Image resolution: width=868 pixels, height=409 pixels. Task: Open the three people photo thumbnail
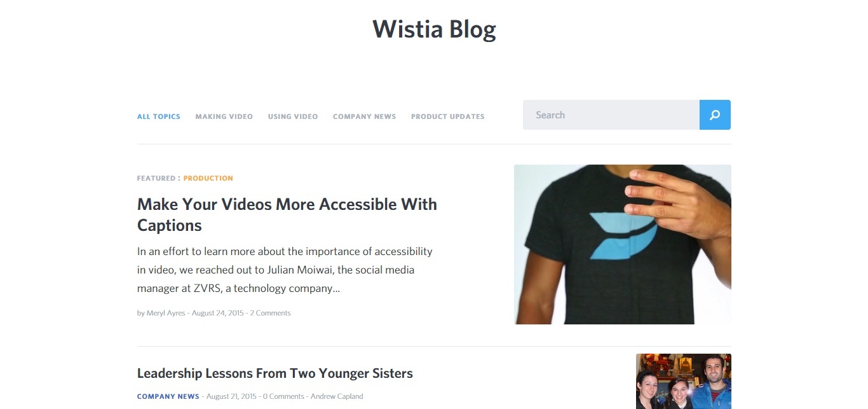(x=684, y=381)
